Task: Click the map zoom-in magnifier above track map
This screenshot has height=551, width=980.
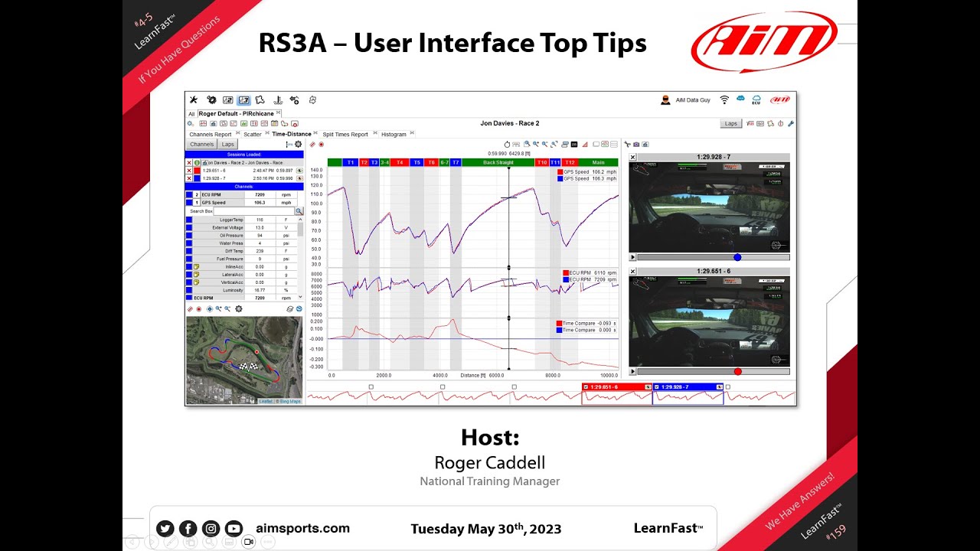Action: click(x=218, y=308)
